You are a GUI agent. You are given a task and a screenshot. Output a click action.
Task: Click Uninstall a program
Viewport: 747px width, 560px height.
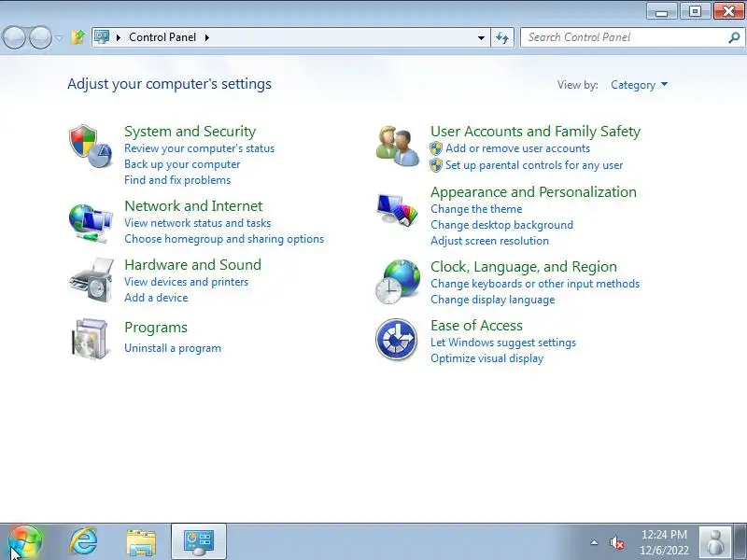pos(173,348)
